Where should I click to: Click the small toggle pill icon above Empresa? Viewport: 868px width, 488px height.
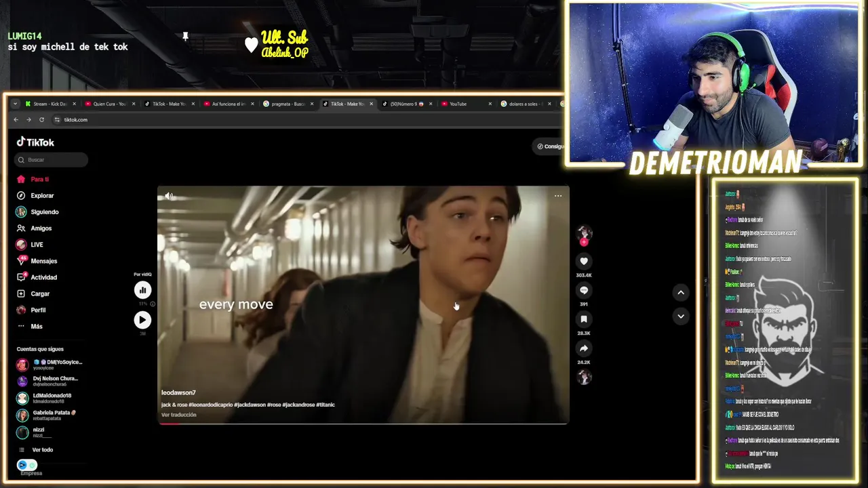tap(27, 465)
